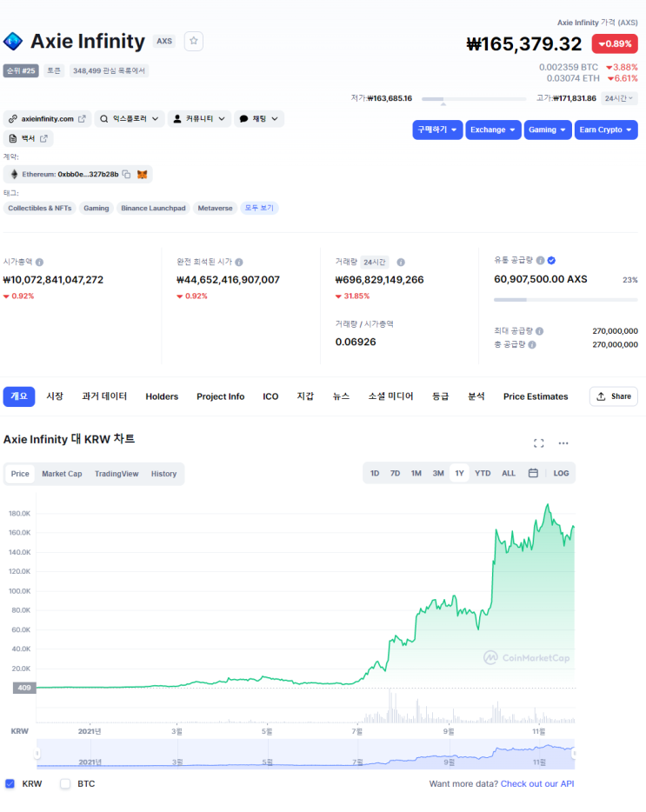Click the info icon beside 완전 희석된 시가

[239, 262]
